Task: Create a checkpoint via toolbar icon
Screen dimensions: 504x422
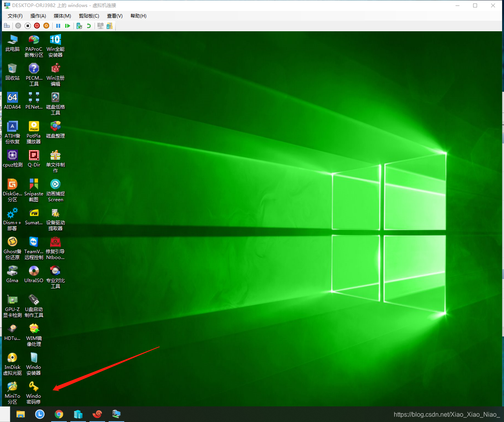Action: [79, 26]
